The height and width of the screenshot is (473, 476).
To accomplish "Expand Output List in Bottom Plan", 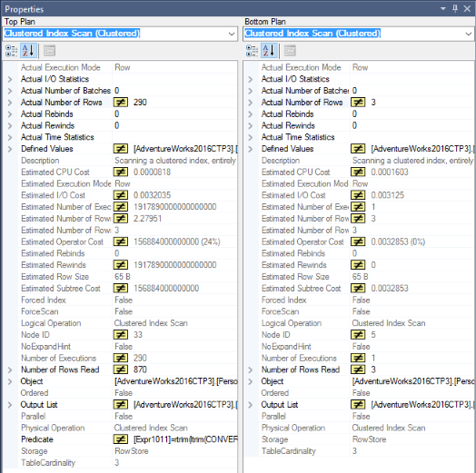I will pyautogui.click(x=251, y=405).
